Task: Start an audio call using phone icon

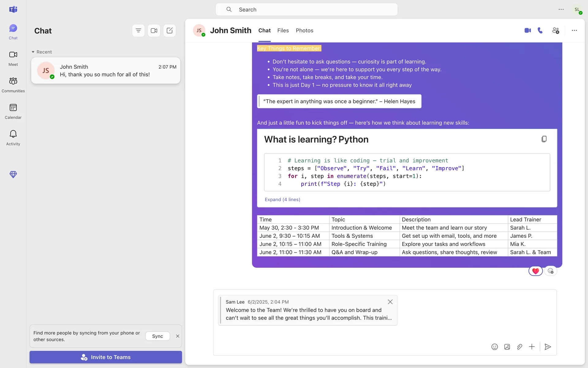Action: tap(540, 30)
